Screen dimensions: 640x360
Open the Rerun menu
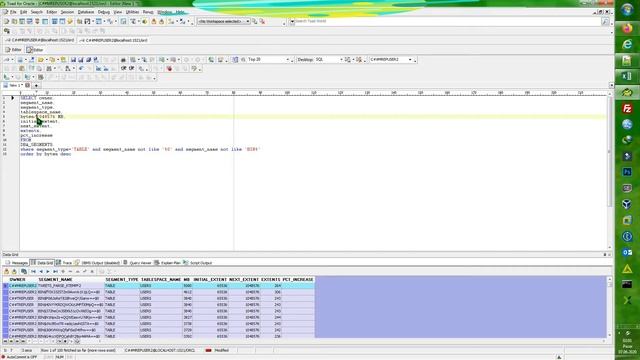click(148, 12)
